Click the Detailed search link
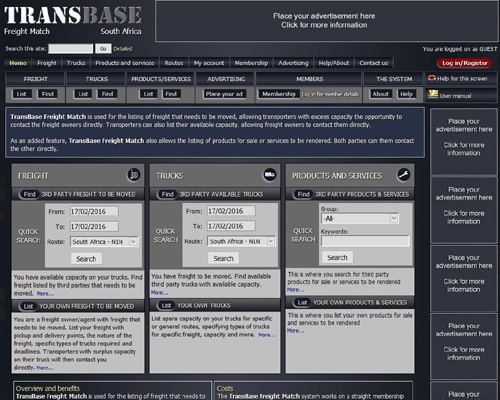Screen dimensions: 500x400 pos(123,49)
